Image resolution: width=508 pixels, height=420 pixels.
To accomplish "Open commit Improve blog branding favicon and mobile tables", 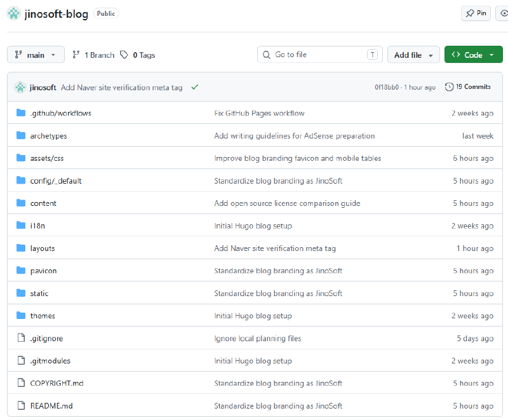I will (x=298, y=158).
